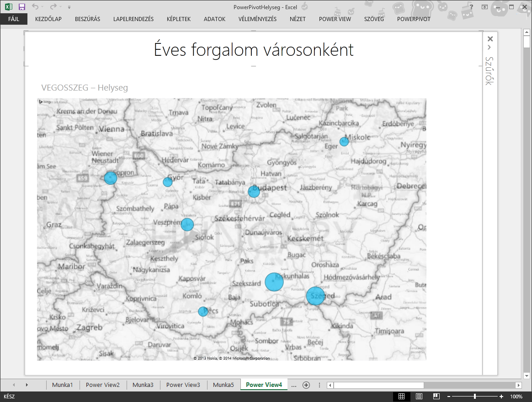This screenshot has width=532, height=402.
Task: Select the Győr data bubble
Action: pos(168,182)
